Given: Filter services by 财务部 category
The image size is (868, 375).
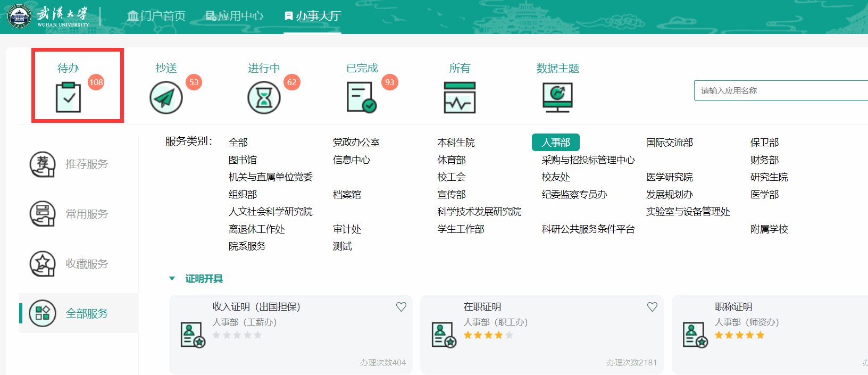Looking at the screenshot, I should (x=764, y=160).
